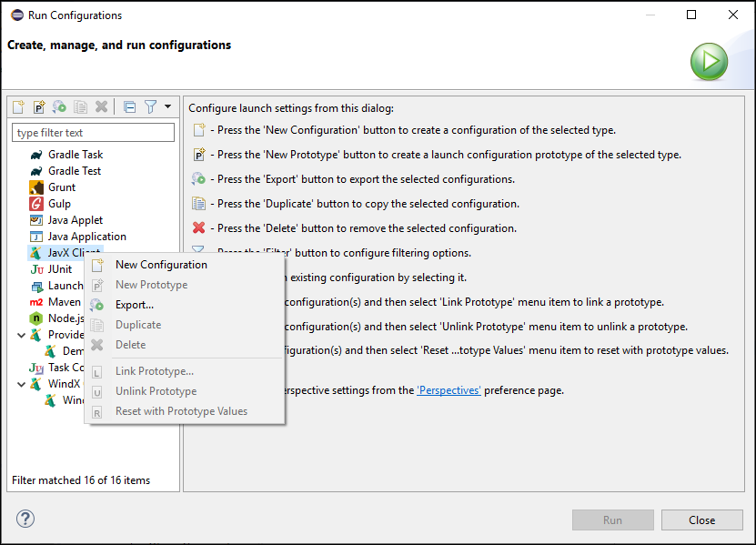Image resolution: width=756 pixels, height=545 pixels.
Task: Choose Delete from the context menu
Action: tap(185, 345)
